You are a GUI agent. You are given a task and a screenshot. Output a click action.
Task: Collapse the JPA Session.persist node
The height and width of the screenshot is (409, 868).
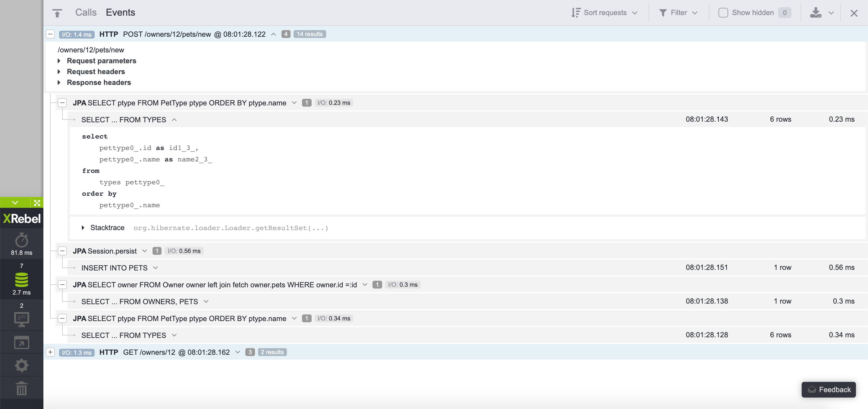pos(62,251)
